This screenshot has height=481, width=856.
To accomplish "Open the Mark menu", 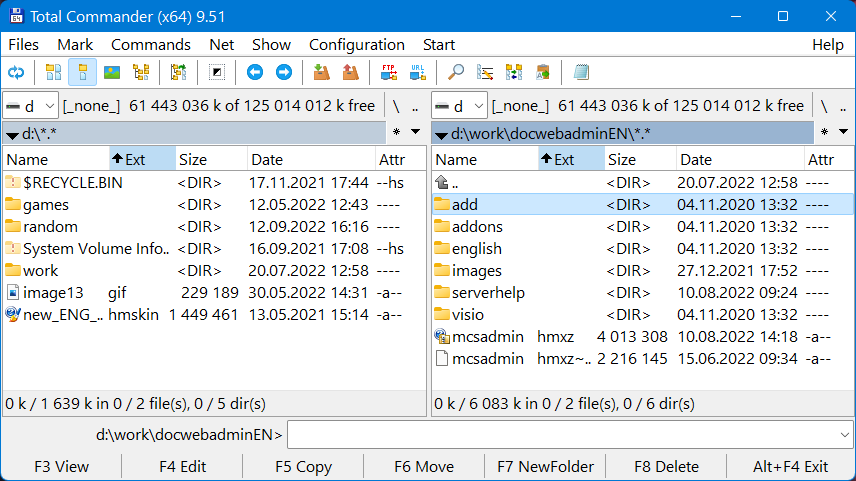I will (75, 45).
